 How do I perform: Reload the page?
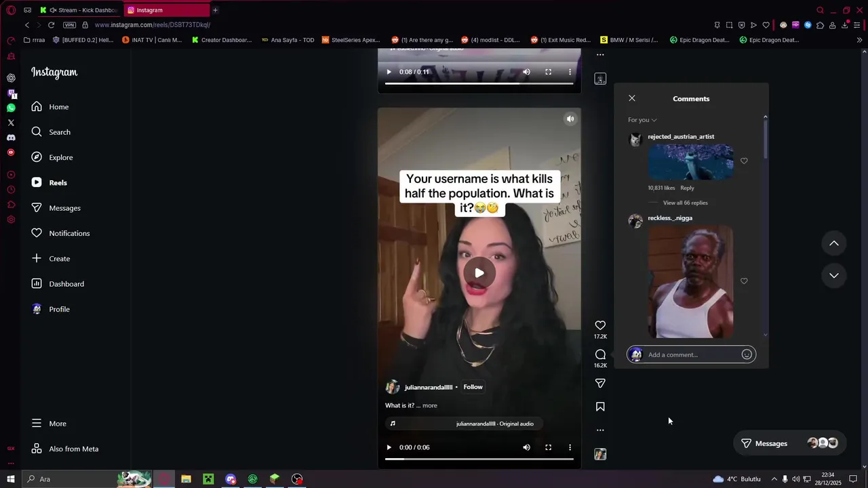click(51, 25)
